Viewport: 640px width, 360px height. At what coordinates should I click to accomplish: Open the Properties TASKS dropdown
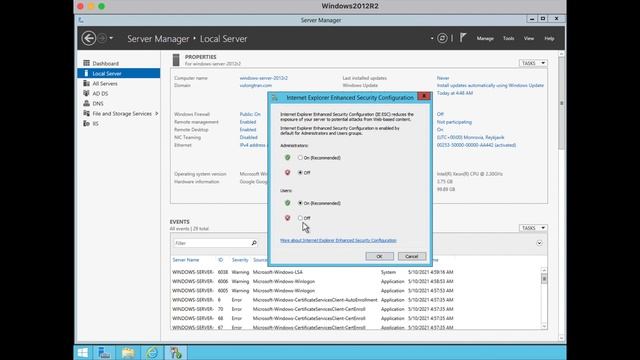coord(533,63)
